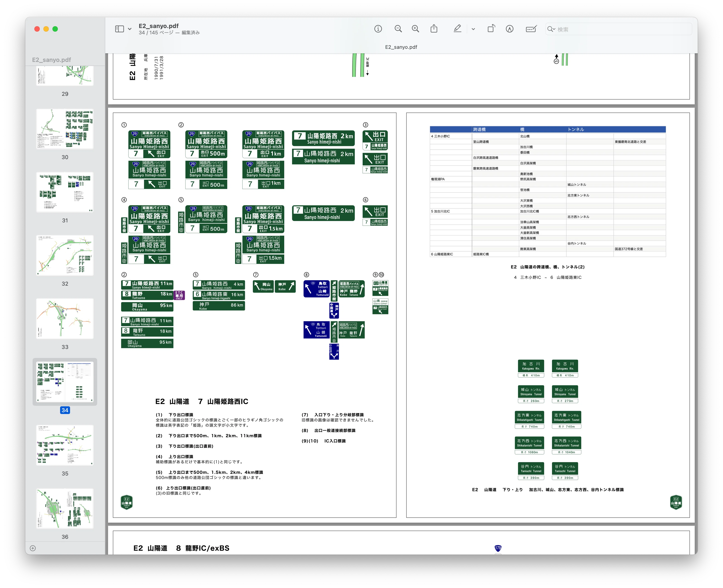Click the purple ETC専用 sign

pyautogui.click(x=179, y=295)
